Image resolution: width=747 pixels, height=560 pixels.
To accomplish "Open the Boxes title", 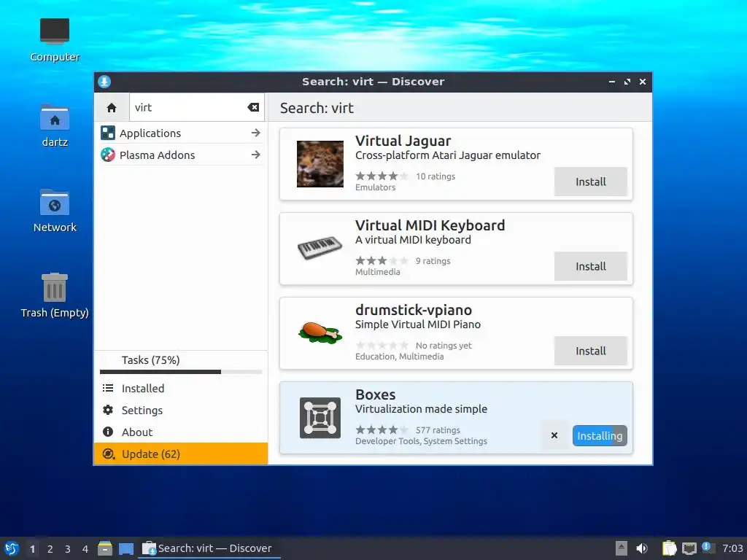I will pos(376,394).
